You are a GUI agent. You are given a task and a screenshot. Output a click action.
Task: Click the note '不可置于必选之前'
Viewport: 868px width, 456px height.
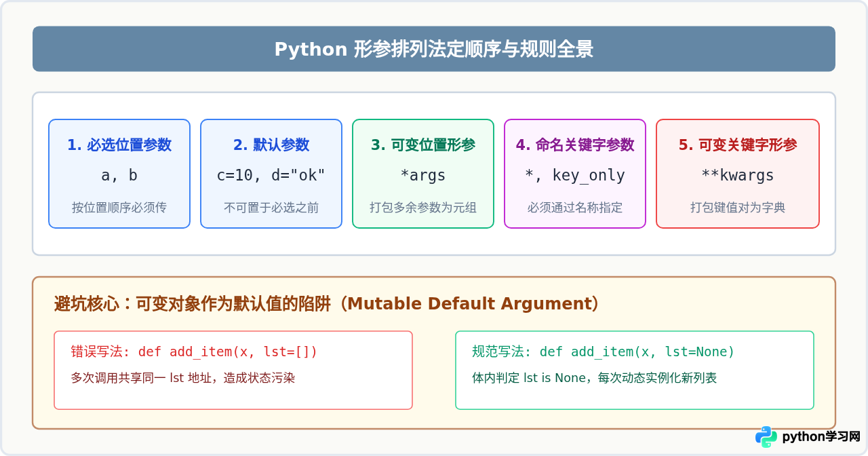271,207
